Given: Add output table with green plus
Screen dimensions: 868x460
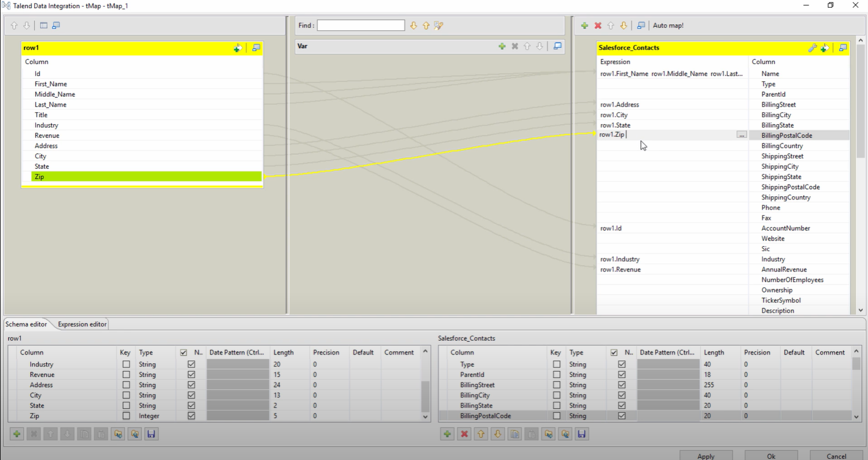Looking at the screenshot, I should point(584,25).
